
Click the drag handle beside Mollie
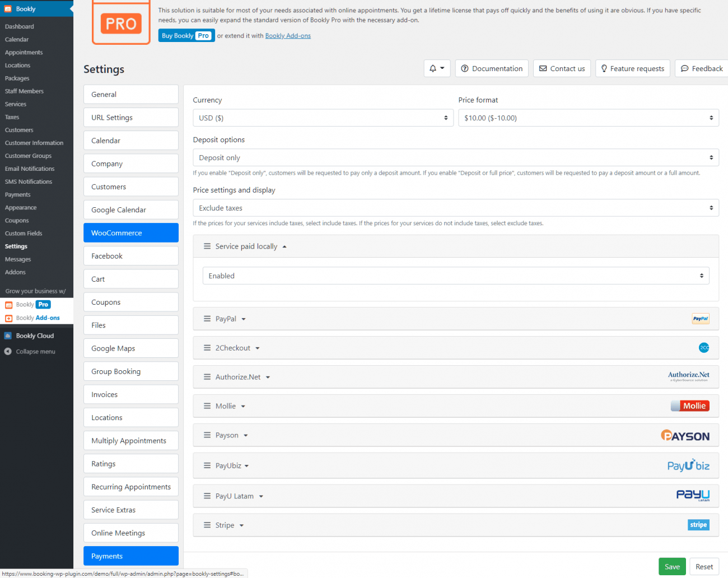pos(207,406)
